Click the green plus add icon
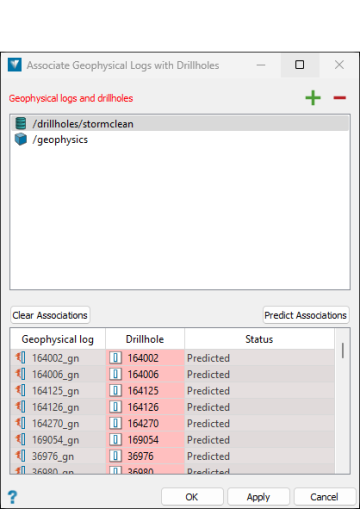Viewport: 360px width, 509px height. (x=313, y=98)
